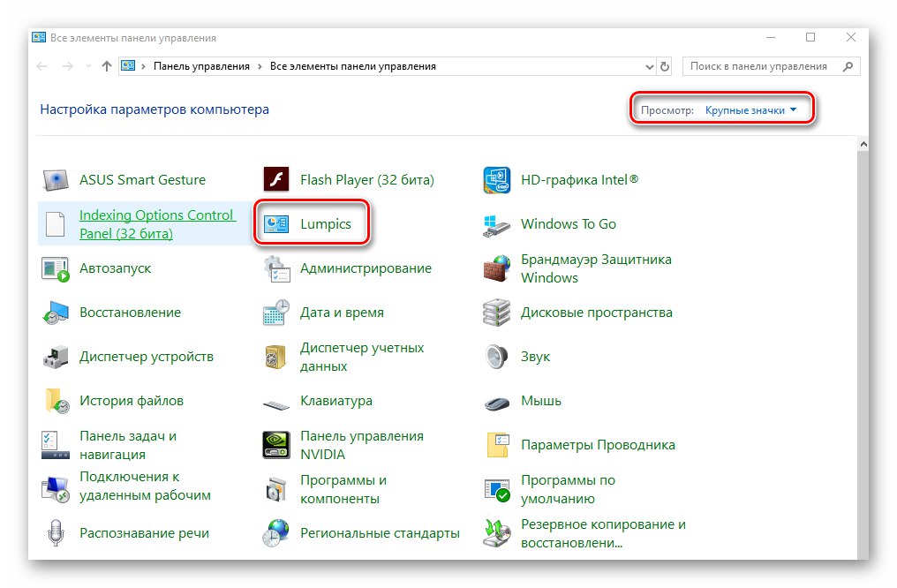Open the Мышь link
Viewport: 897px width, 588px height.
(x=541, y=401)
